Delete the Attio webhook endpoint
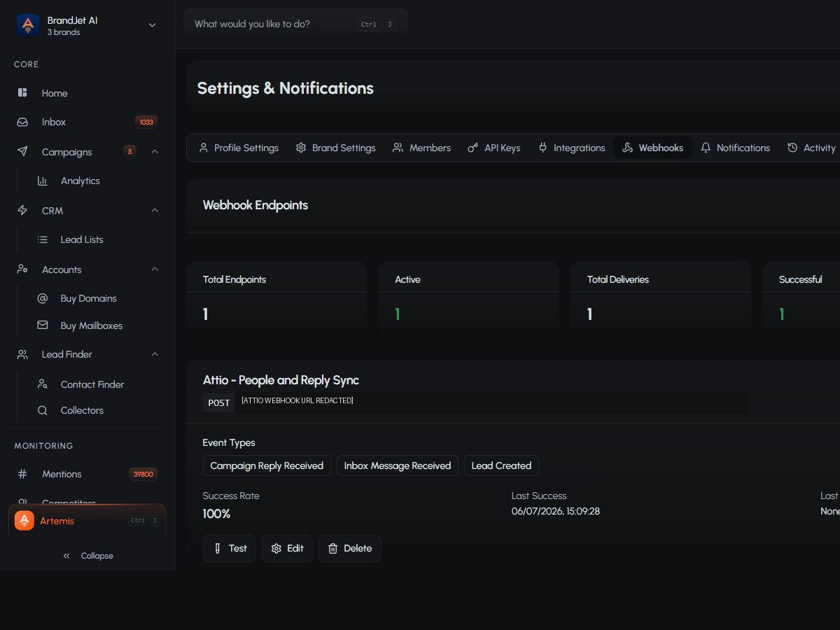Screen dimensions: 840x630 349,548
